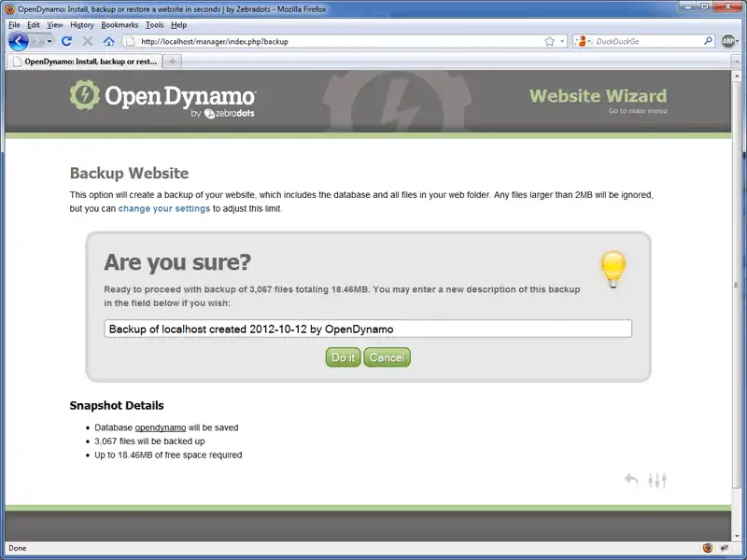Click Go to main menu link
The image size is (747, 560).
[638, 111]
